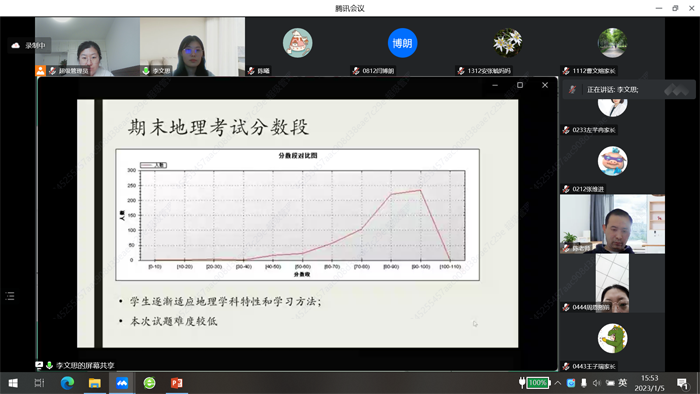This screenshot has height=394, width=700.
Task: Open File Explorer from the taskbar
Action: pyautogui.click(x=95, y=383)
